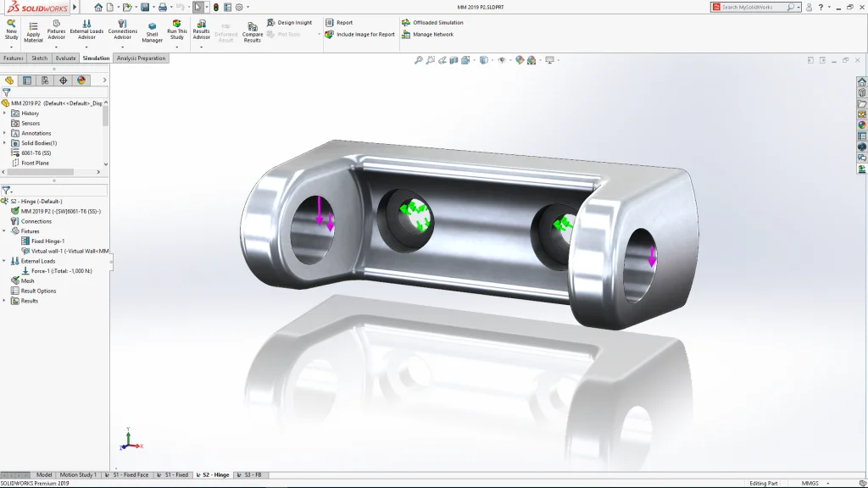The image size is (868, 488).
Task: Open the ConfigurationManager tab icon
Action: 45,80
